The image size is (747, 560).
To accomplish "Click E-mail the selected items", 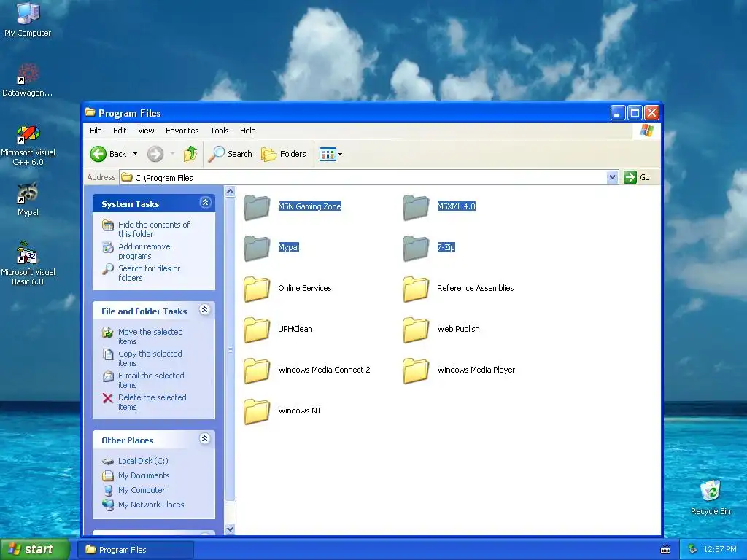I will coord(150,380).
